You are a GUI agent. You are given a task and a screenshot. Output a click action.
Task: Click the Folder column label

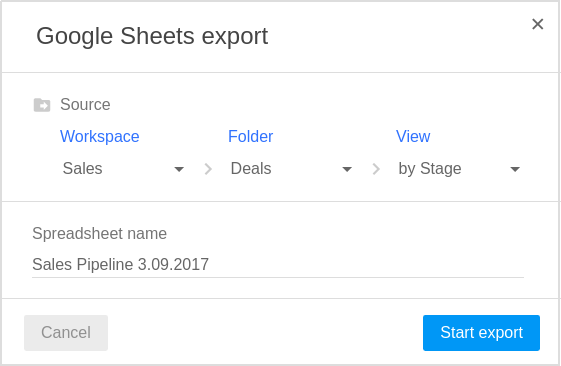coord(250,136)
